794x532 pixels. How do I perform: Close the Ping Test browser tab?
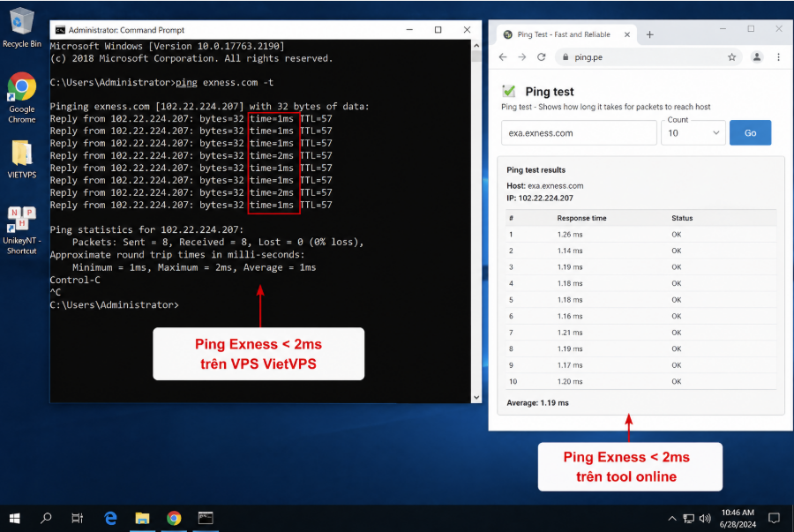(x=627, y=34)
